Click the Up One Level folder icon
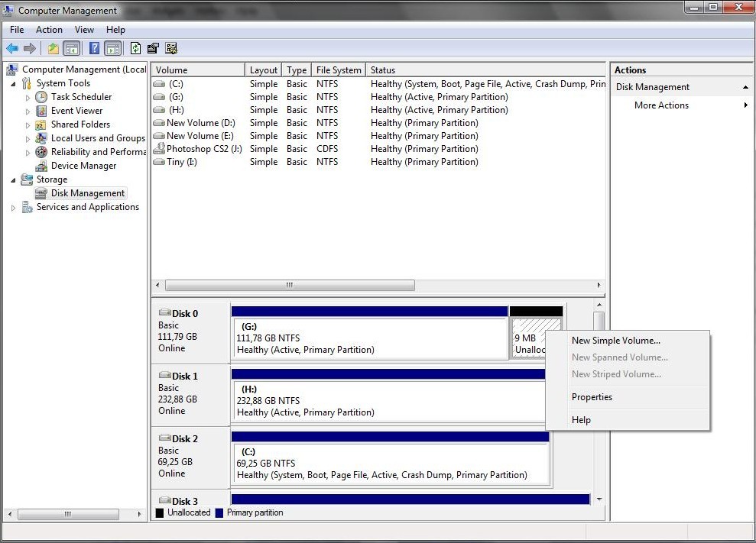The width and height of the screenshot is (756, 543). [53, 48]
